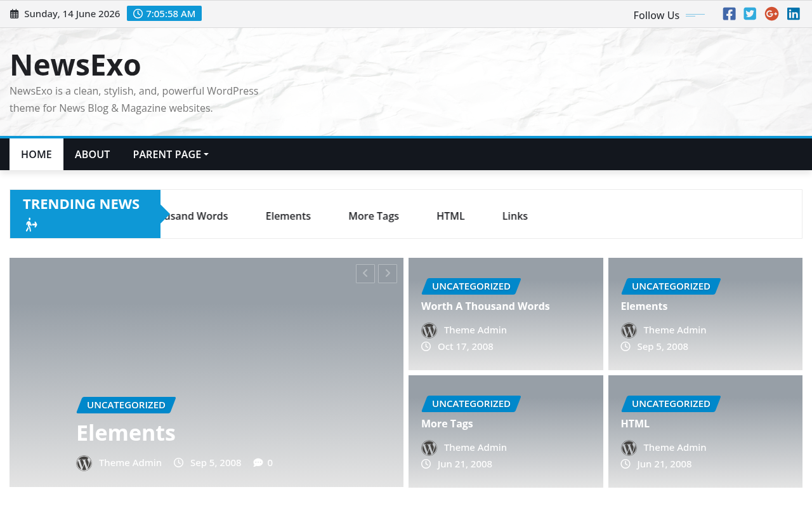The image size is (812, 508).
Task: Click the Oct 17, 2008 post date
Action: pos(466,347)
